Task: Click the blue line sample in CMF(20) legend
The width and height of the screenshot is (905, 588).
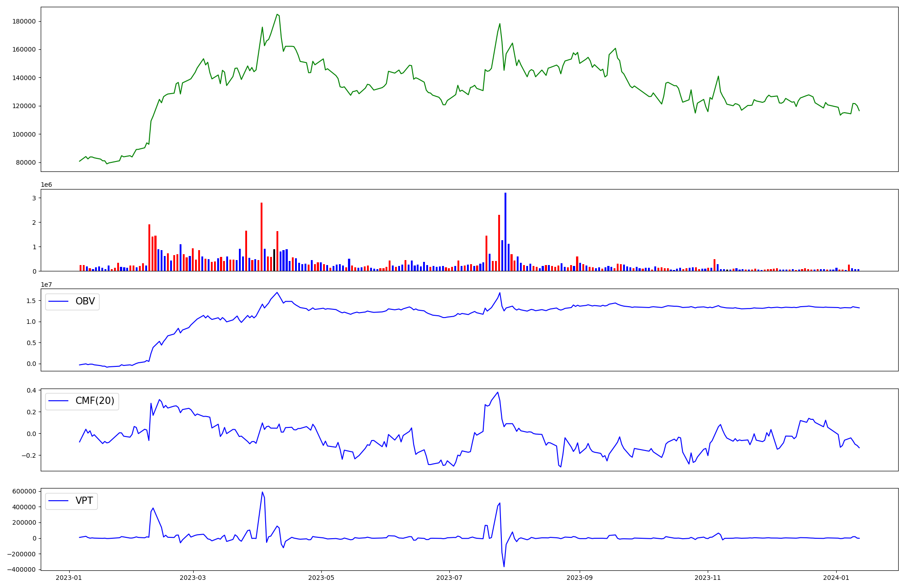Action: click(58, 401)
